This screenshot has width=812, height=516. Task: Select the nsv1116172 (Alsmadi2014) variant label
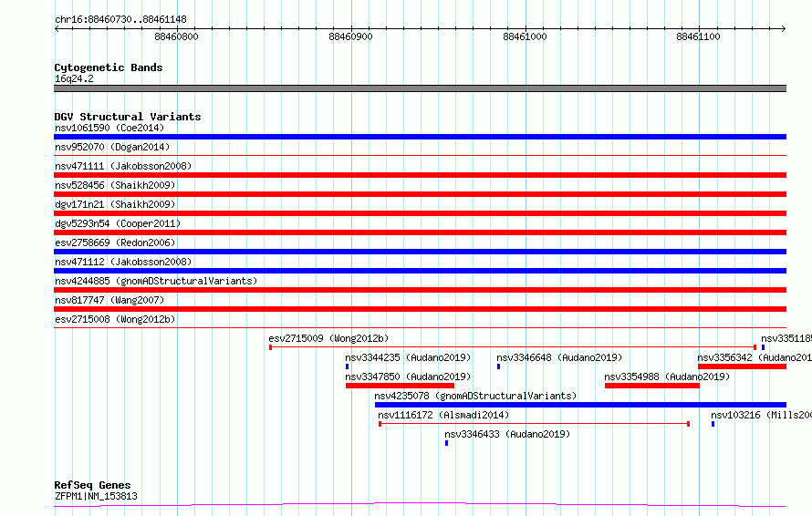click(443, 415)
